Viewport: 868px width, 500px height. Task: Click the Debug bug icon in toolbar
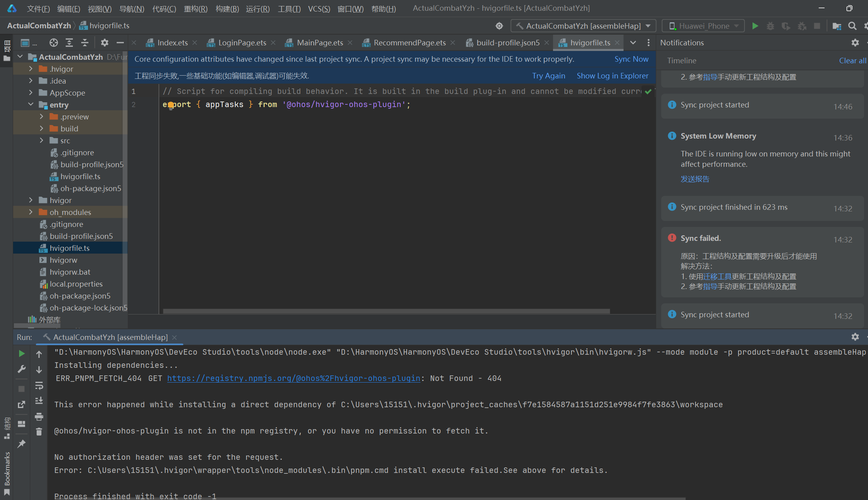coord(770,26)
